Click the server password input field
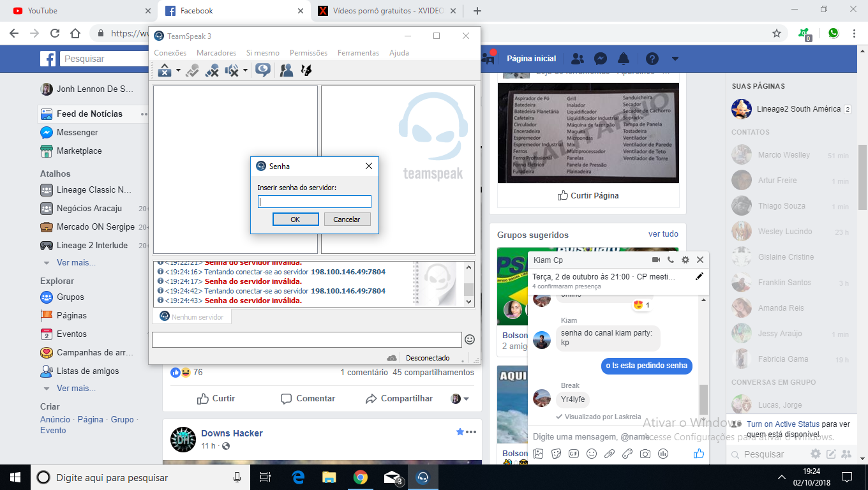Viewport: 868px width, 490px height. click(x=315, y=202)
